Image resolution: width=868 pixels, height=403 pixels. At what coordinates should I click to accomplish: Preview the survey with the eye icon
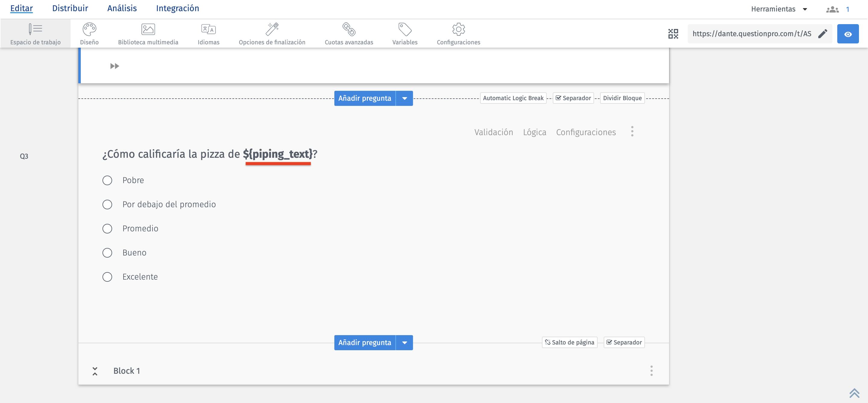[848, 34]
